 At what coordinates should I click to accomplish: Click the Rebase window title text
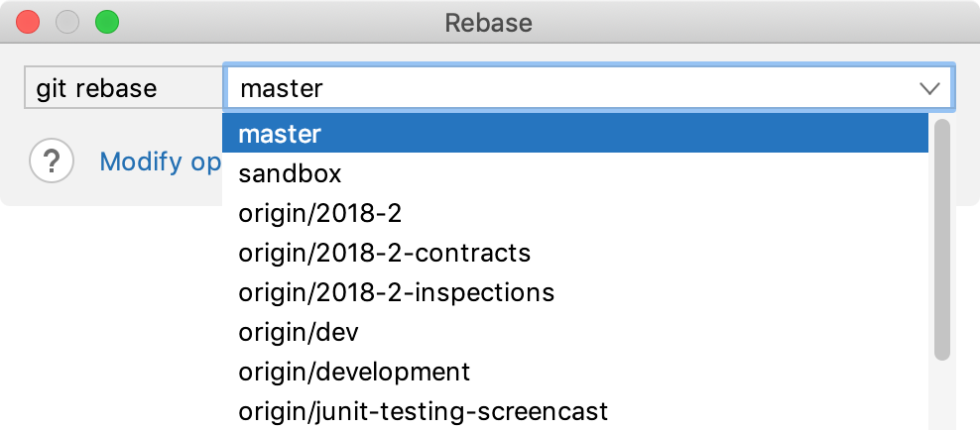tap(489, 22)
